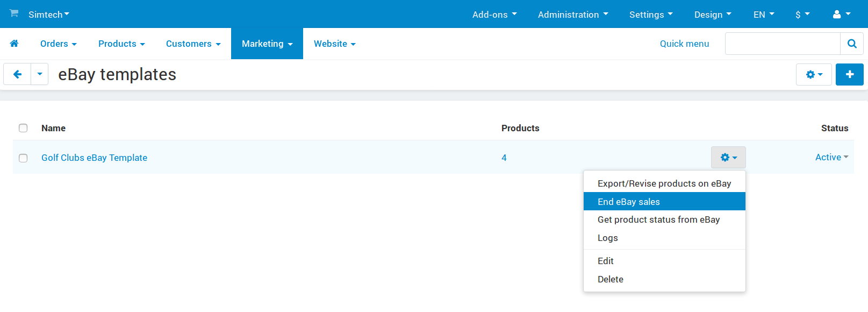The image size is (868, 312).
Task: Tick the select-all checkbox beside Name
Action: click(23, 128)
